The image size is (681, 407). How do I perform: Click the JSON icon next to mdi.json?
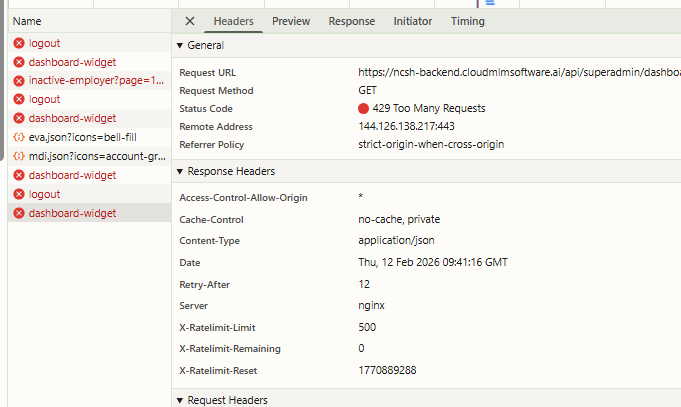point(19,156)
